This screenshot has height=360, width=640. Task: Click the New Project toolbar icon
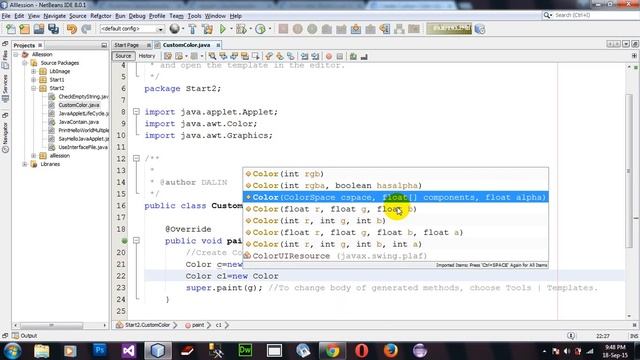coord(24,29)
